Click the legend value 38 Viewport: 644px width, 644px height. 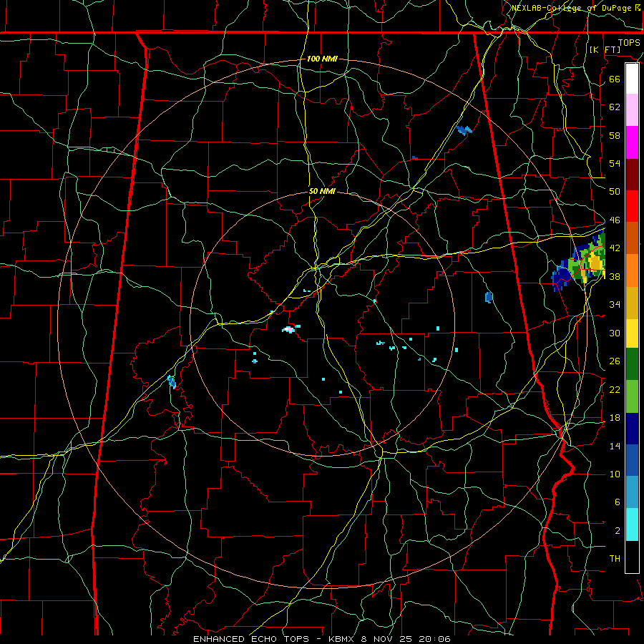(x=615, y=277)
